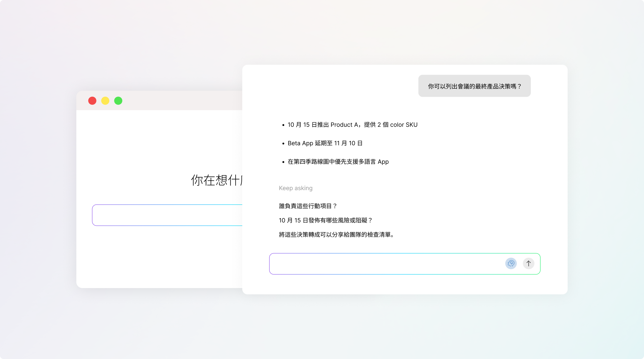This screenshot has height=359, width=644.
Task: Select the suggestion 誰負責這些行動項目？
Action: click(308, 206)
